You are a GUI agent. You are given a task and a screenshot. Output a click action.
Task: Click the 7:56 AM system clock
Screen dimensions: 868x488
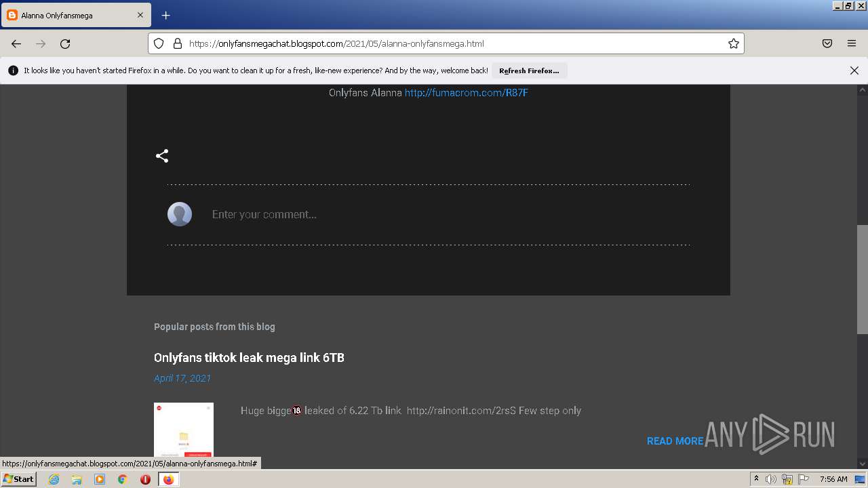pyautogui.click(x=833, y=479)
